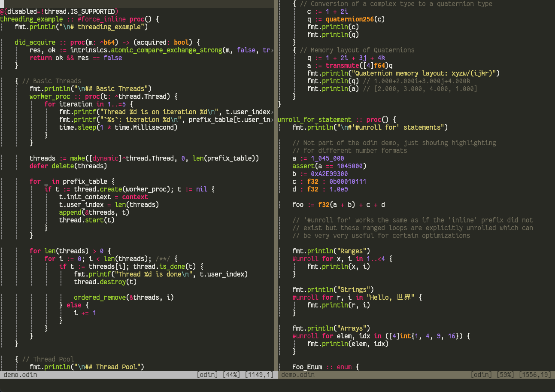Click the time.Millisecond constant
Image resolution: width=555 pixels, height=392 pixels.
coord(143,127)
